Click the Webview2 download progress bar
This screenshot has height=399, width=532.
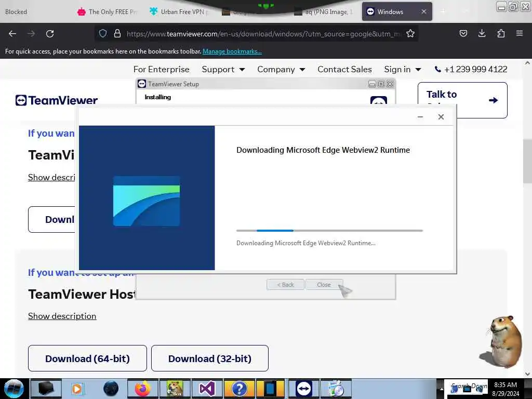(x=329, y=231)
